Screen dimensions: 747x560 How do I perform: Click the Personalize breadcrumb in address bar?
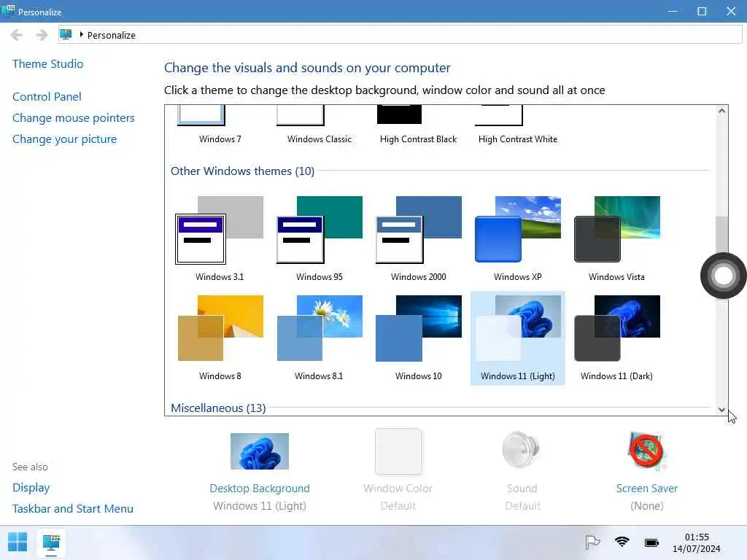click(x=112, y=35)
